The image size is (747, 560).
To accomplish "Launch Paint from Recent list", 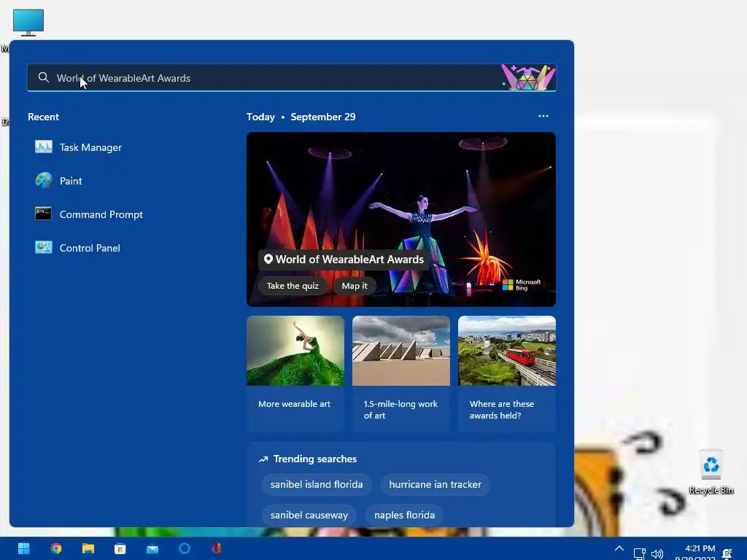I will (x=58, y=181).
